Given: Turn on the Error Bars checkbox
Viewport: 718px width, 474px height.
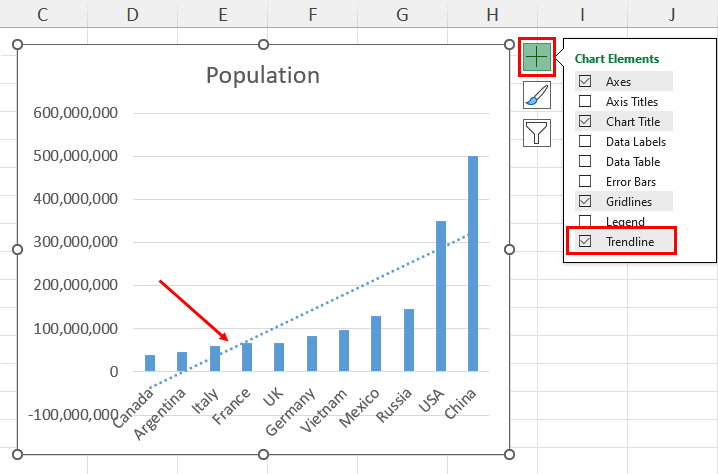Looking at the screenshot, I should (x=585, y=181).
